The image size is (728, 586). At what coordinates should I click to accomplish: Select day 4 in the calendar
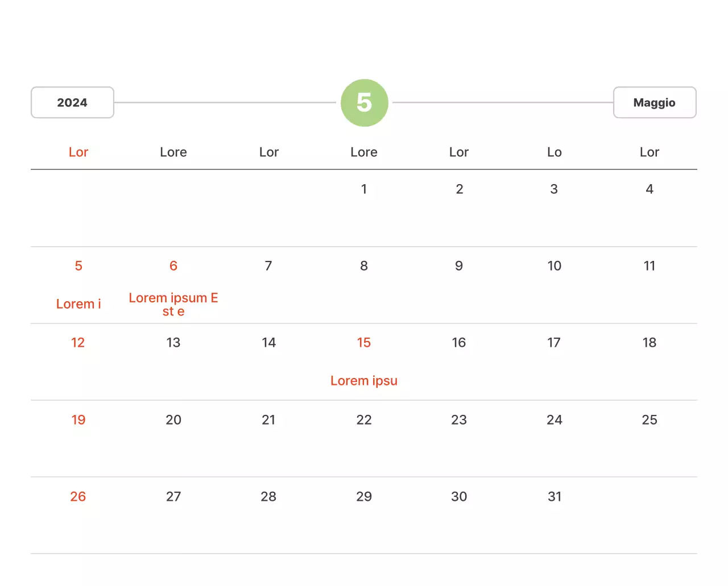649,189
